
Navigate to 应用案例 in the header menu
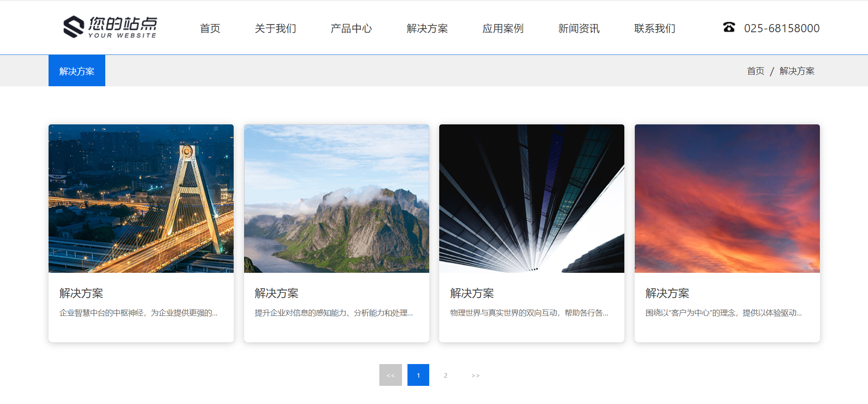[503, 29]
